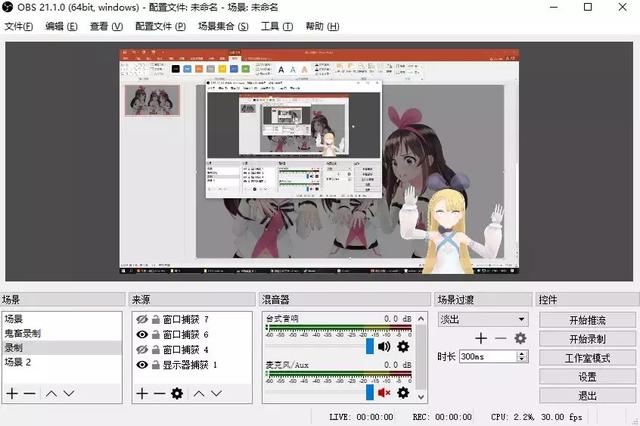The height and width of the screenshot is (426, 640).
Task: Show hidden 窗口捕获 7 source
Action: pyautogui.click(x=142, y=320)
